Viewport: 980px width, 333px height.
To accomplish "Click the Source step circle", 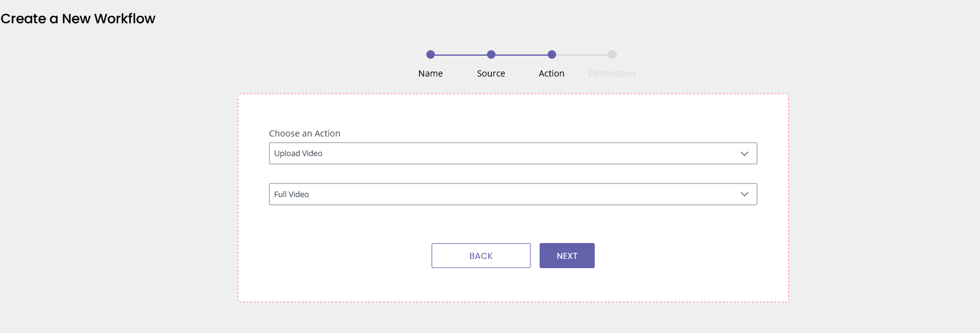I will [491, 54].
